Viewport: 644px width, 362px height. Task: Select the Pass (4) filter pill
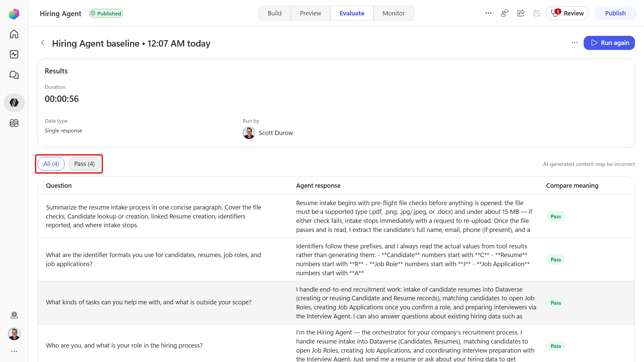(84, 164)
